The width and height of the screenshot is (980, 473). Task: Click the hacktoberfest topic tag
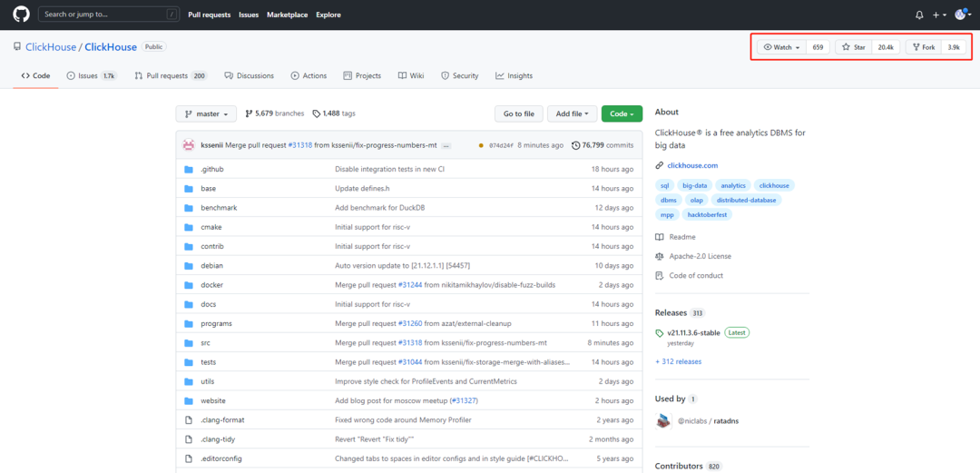(706, 214)
